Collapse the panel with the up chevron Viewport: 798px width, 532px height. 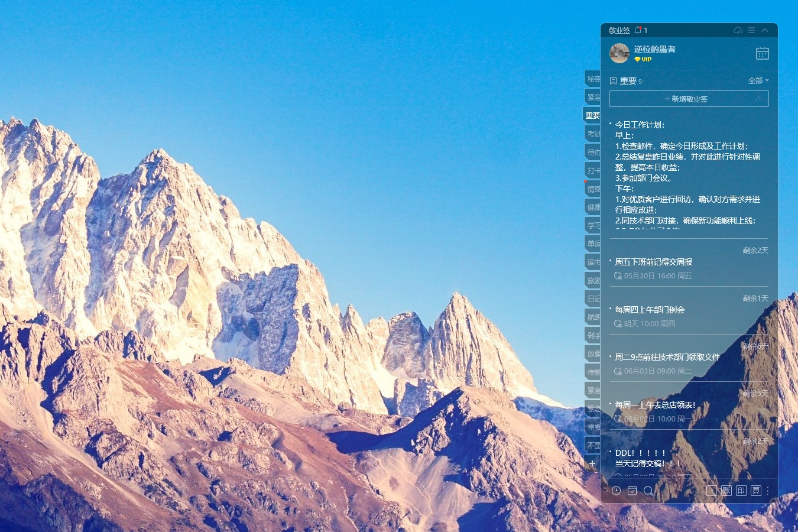coord(765,30)
